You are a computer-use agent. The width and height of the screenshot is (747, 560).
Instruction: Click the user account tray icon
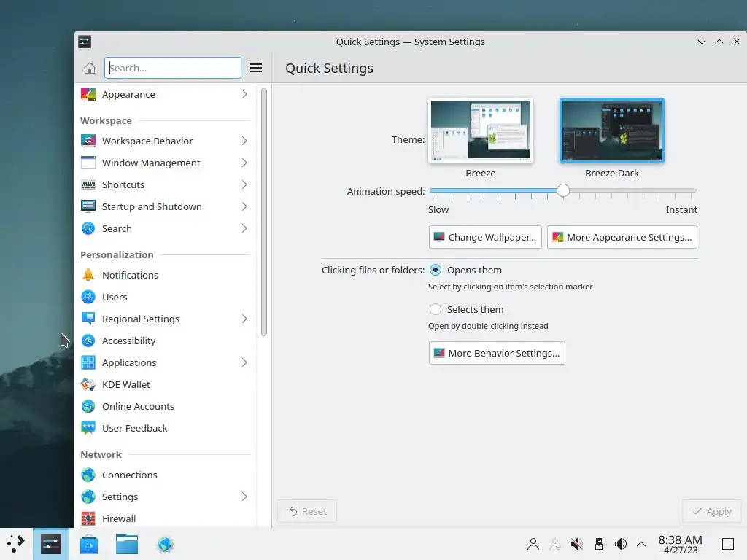(x=533, y=544)
